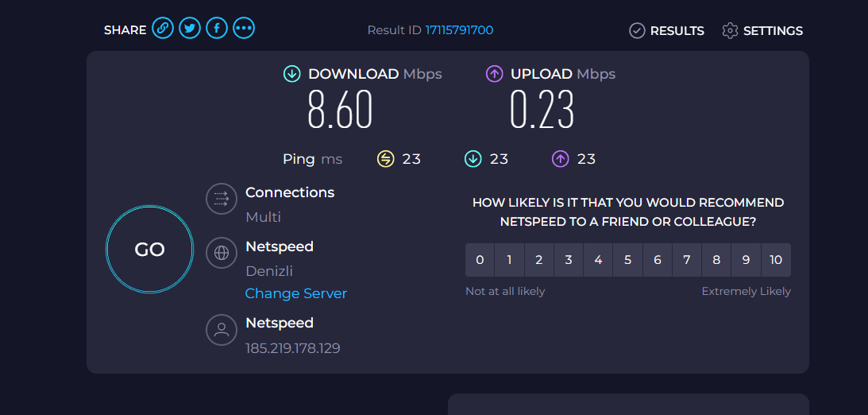Screen dimensions: 868x415
Task: Choose rating 5 on the scale
Action: click(x=627, y=260)
